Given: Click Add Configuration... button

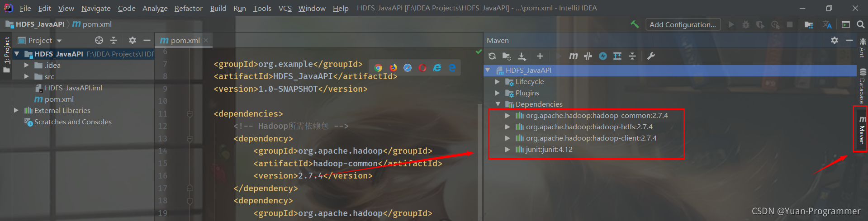Looking at the screenshot, I should coord(683,24).
